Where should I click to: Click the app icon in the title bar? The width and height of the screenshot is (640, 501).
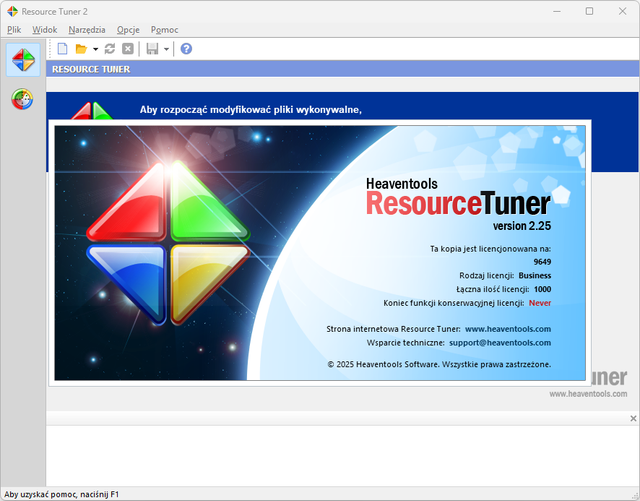pos(12,11)
